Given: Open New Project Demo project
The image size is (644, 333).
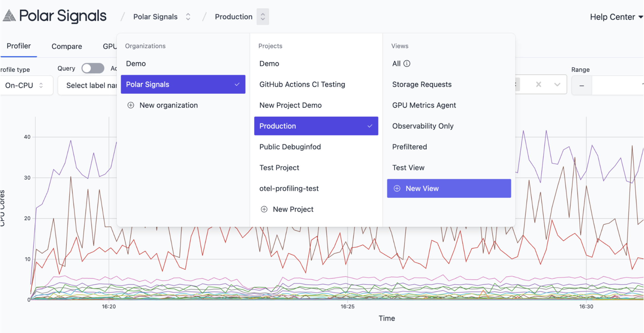Looking at the screenshot, I should pyautogui.click(x=316, y=105).
